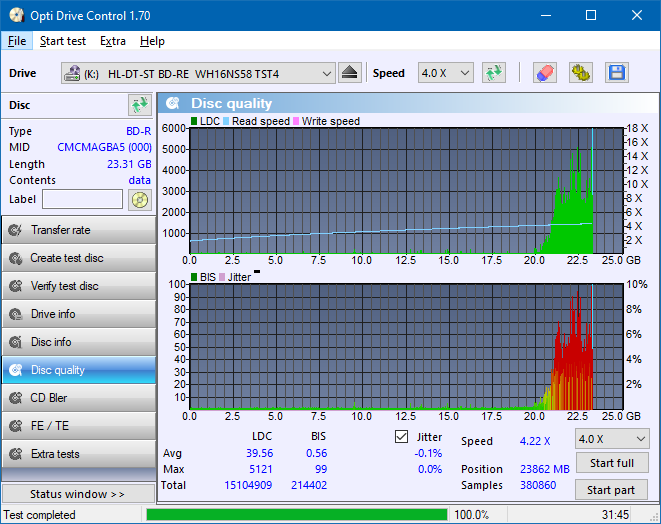Click the elapsed time 31:45
Screen dimensions: 661x524
(x=615, y=515)
